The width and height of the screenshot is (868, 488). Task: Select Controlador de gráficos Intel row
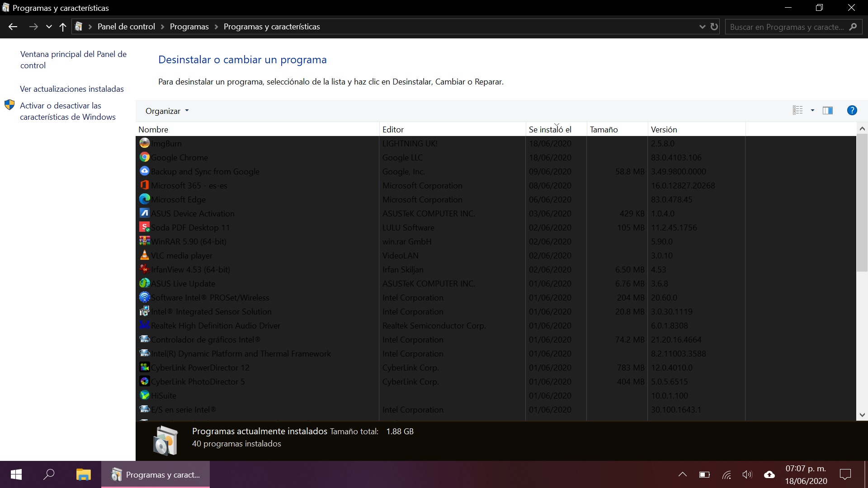[440, 339]
